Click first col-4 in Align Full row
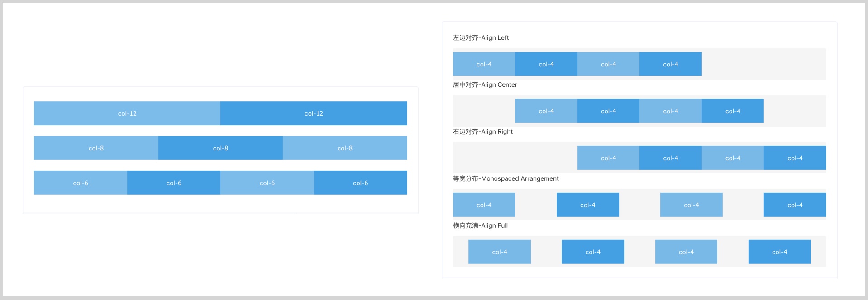The height and width of the screenshot is (300, 868). point(500,252)
